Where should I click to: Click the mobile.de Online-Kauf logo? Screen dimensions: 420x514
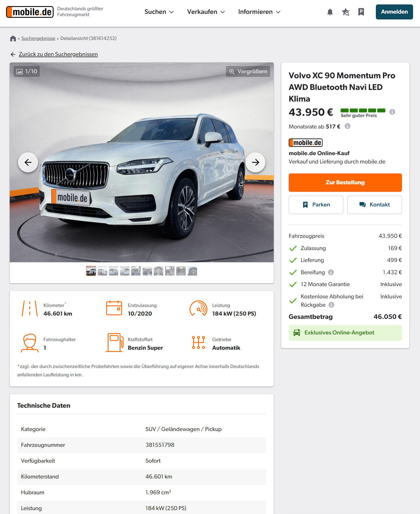coord(306,143)
